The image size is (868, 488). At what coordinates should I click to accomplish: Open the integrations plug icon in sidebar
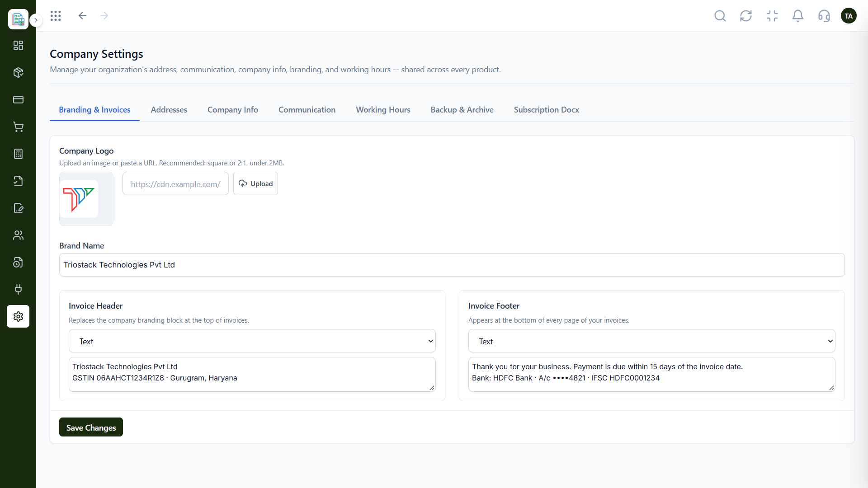[18, 289]
